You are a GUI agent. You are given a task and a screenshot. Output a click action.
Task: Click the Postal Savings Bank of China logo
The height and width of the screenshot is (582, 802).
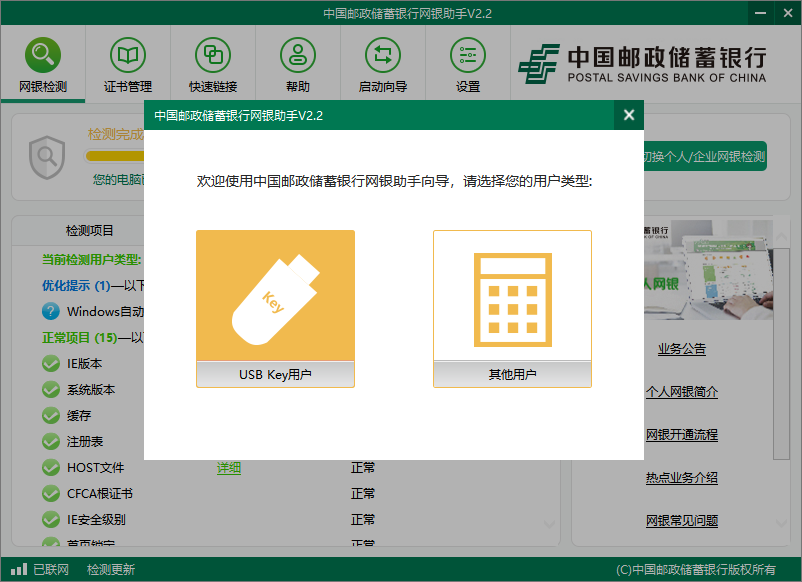[642, 64]
